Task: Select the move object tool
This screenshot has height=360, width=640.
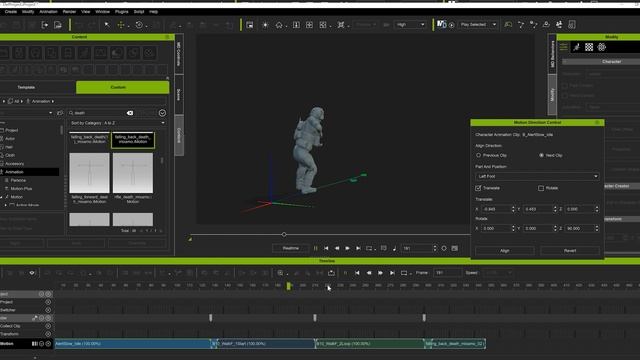Action: [121, 25]
